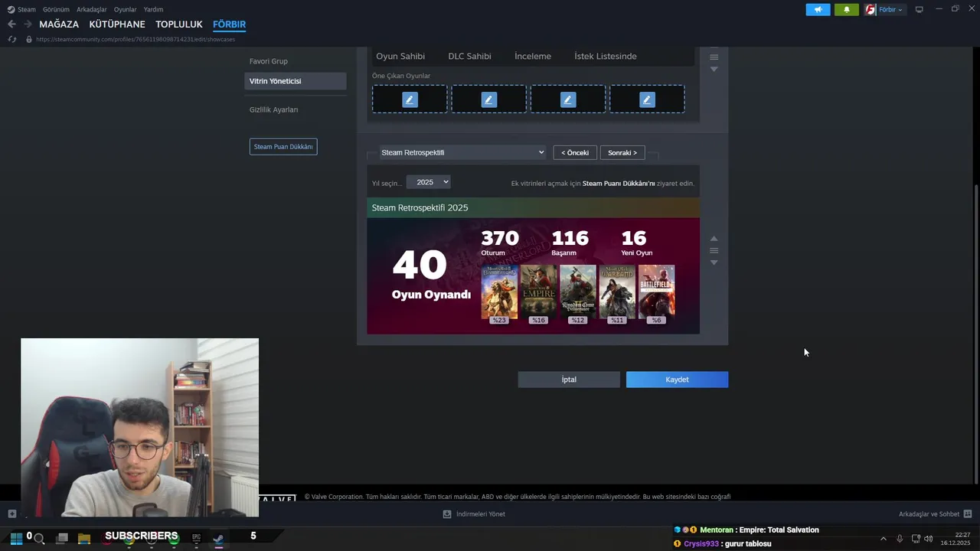Cancel changes with İptal
Viewport: 980px width, 551px height.
tap(569, 380)
